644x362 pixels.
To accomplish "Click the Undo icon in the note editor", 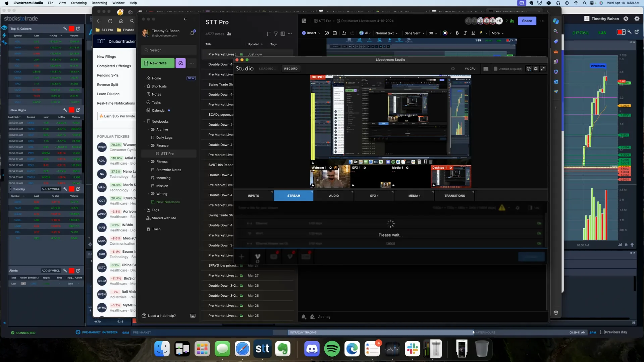I will coord(344,33).
